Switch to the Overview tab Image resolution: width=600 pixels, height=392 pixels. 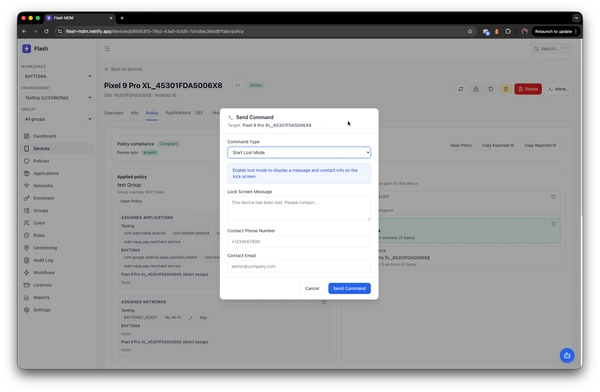[x=114, y=113]
